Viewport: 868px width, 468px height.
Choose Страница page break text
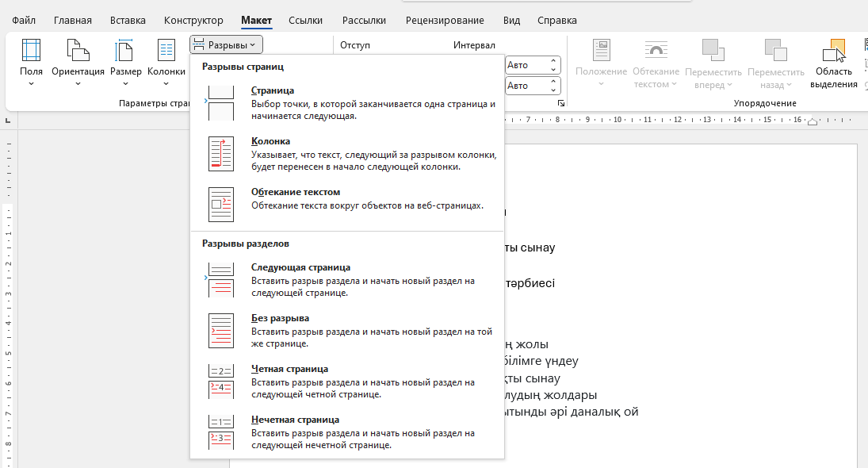coord(273,90)
